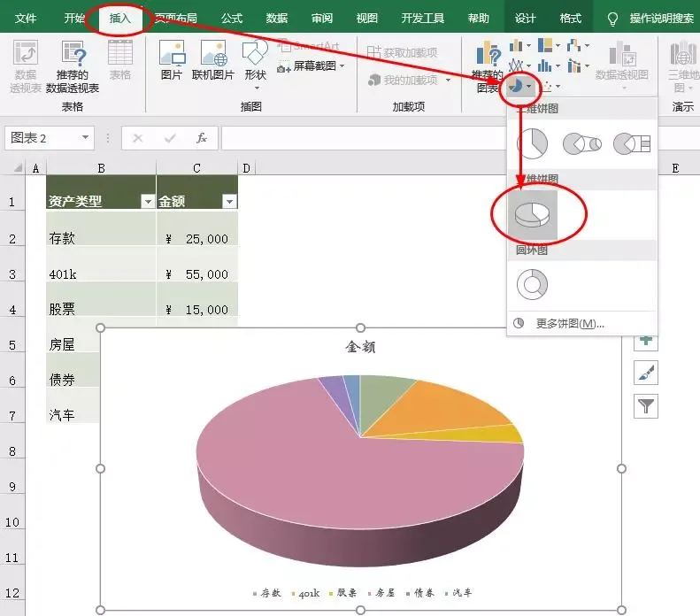Screen dimensions: 700x616
Task: Insert a picture from the ribbon
Action: click(172, 60)
